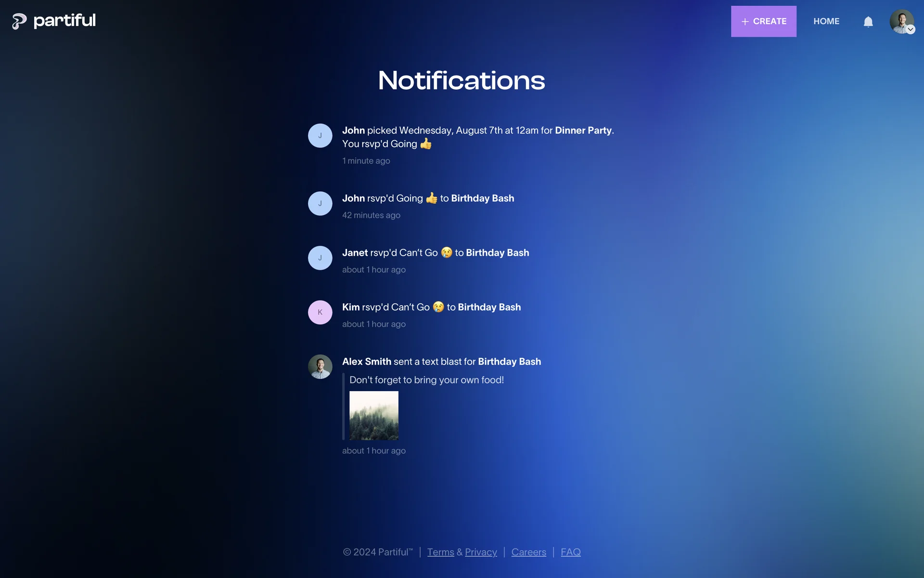Go to HOME in top navigation
924x578 pixels.
pyautogui.click(x=826, y=21)
